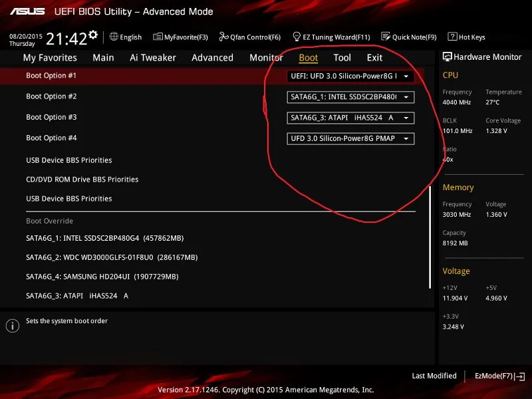Click the +3.3V reading 3.248 V
This screenshot has height=399, width=532.
[x=454, y=327]
